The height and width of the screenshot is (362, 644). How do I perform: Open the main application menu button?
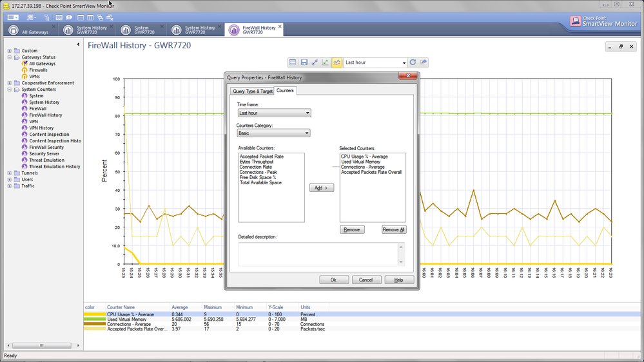click(13, 17)
